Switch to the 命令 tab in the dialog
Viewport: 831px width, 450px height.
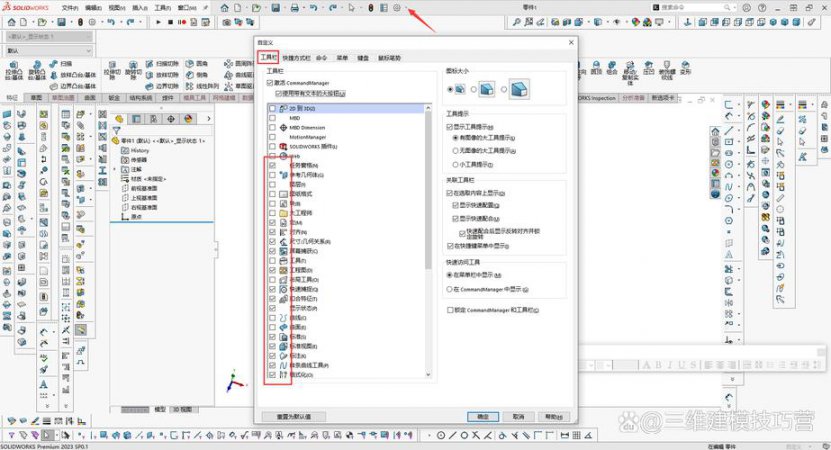pyautogui.click(x=321, y=58)
